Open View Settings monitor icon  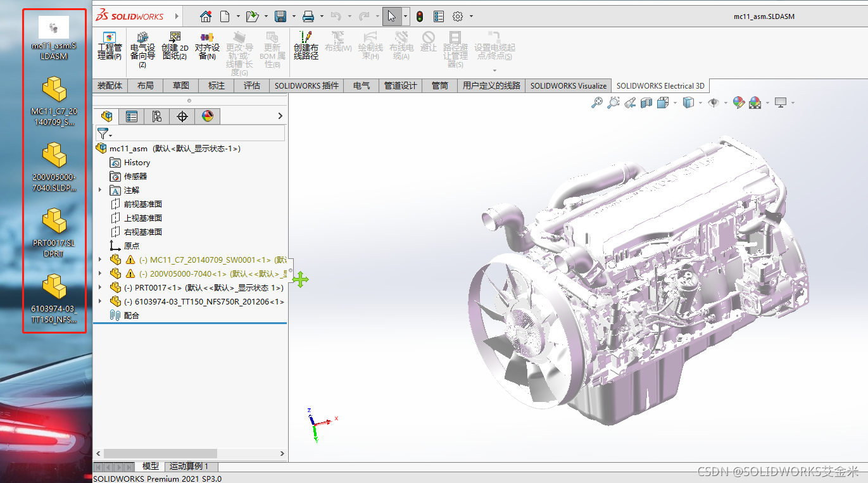(x=781, y=103)
